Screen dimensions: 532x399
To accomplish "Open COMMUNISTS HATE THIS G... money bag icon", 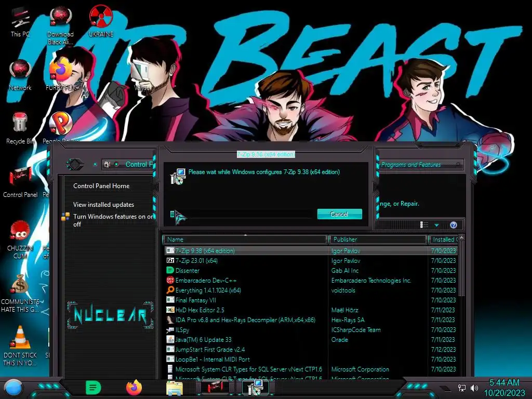I will tap(20, 293).
